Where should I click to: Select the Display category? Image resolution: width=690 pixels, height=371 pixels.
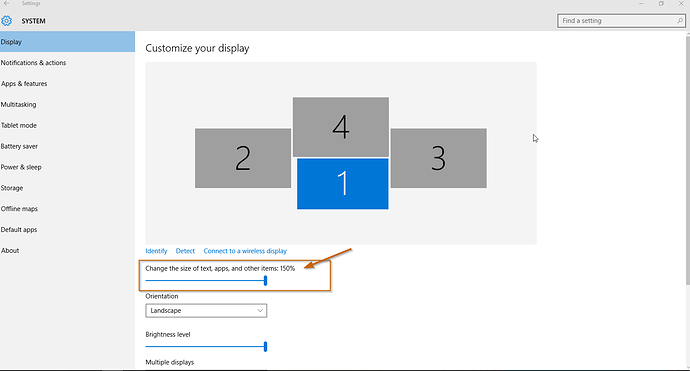point(67,42)
